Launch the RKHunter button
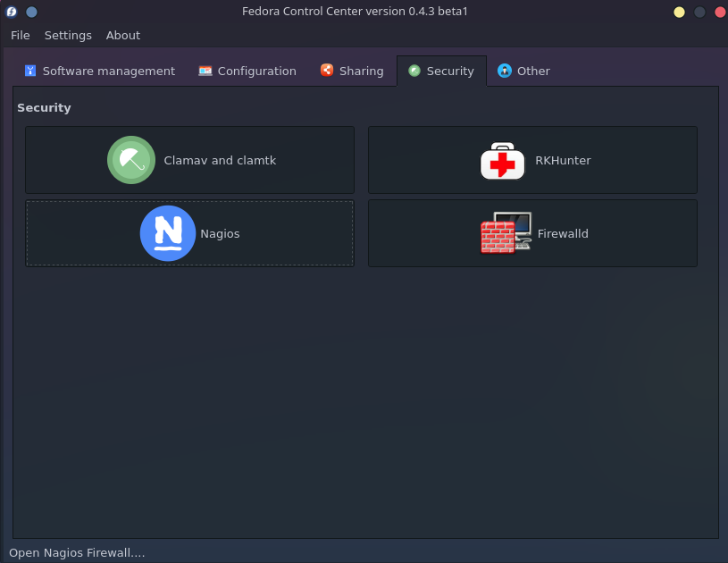 point(532,160)
